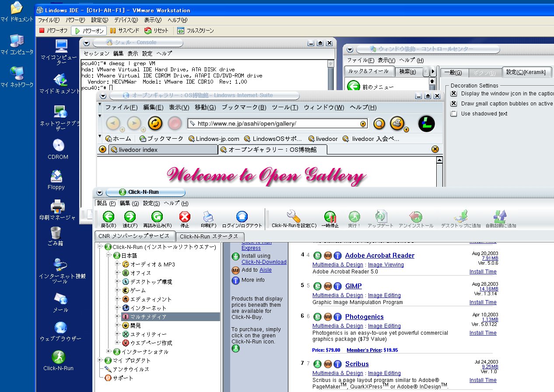
Task: Open the CDROM desktop icon in Lindows
Action: point(58,149)
